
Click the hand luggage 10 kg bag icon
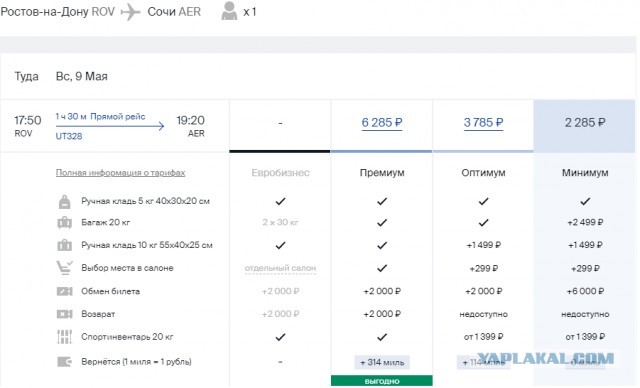click(x=64, y=245)
